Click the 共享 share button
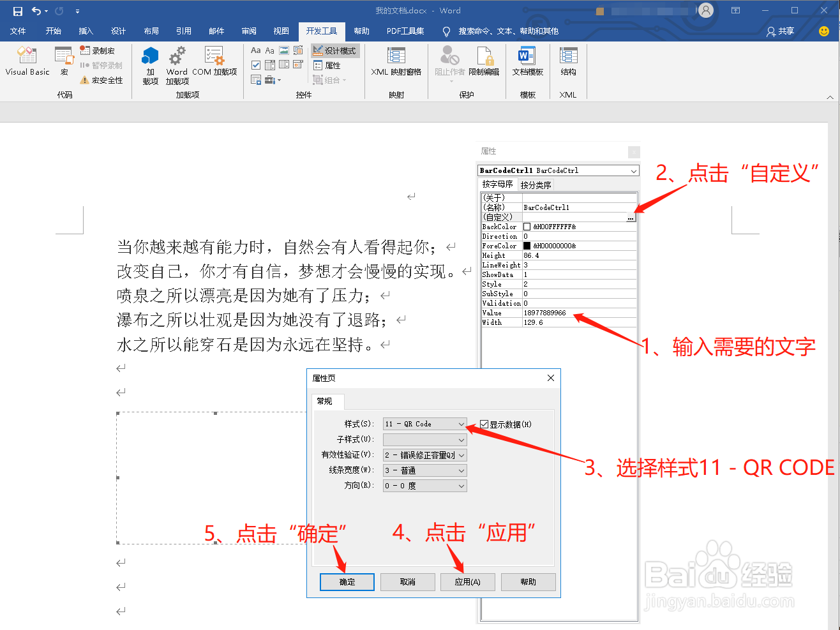Image resolution: width=840 pixels, height=630 pixels. pyautogui.click(x=781, y=31)
